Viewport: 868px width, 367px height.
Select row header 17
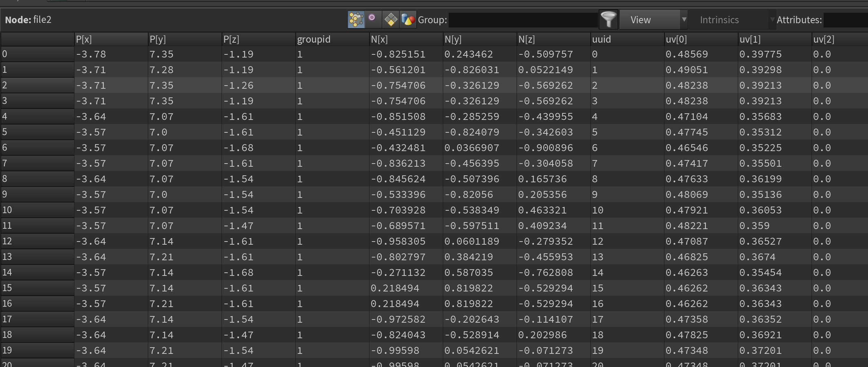tap(37, 319)
